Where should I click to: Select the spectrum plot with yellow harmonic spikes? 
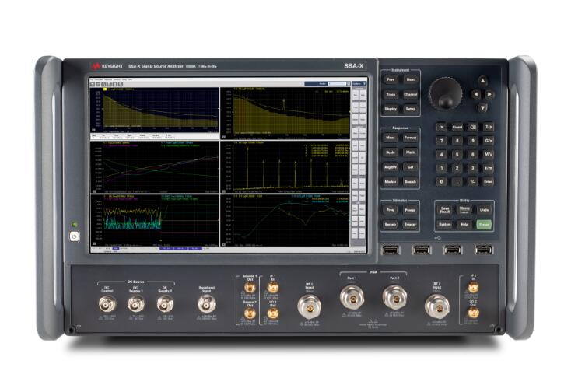(285, 167)
